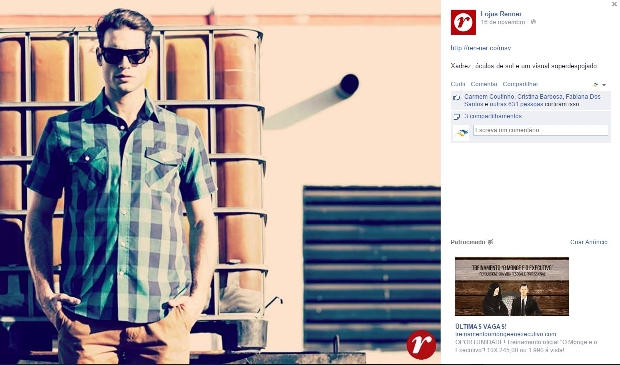Open the post date link
This screenshot has height=365, width=620.
(503, 22)
